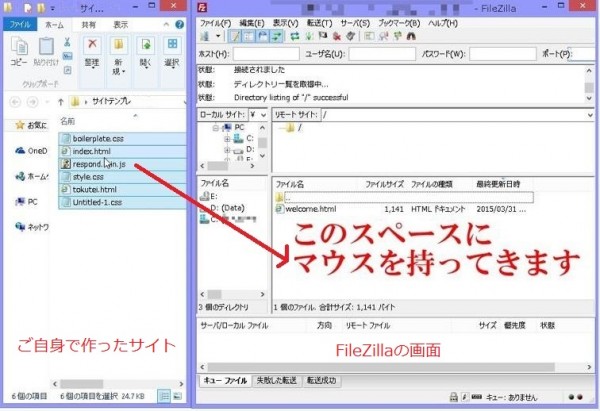The height and width of the screenshot is (411, 600).
Task: Open the 共有 tab in Explorer ribbon
Action: pyautogui.click(x=88, y=24)
